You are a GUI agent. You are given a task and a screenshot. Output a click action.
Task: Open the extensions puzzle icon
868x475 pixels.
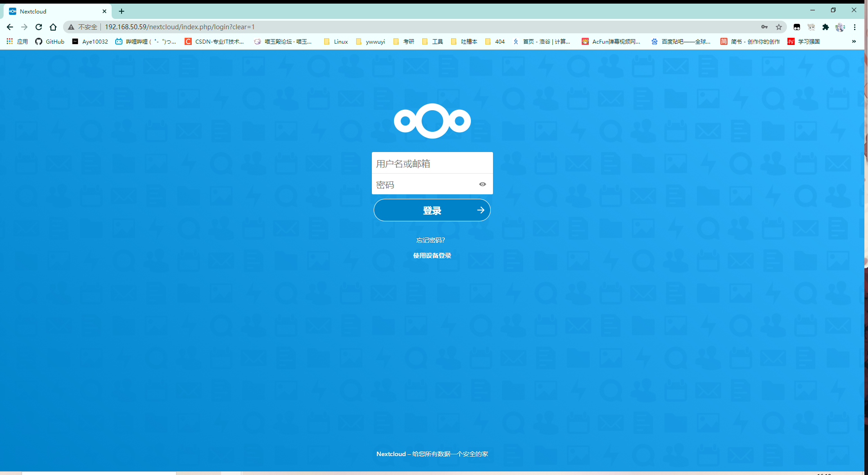click(x=826, y=27)
